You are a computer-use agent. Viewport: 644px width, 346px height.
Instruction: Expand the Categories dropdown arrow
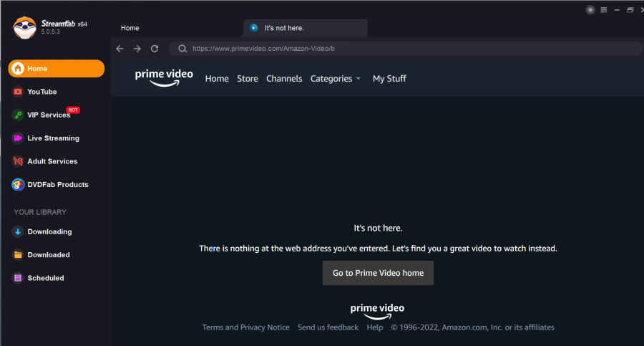358,79
